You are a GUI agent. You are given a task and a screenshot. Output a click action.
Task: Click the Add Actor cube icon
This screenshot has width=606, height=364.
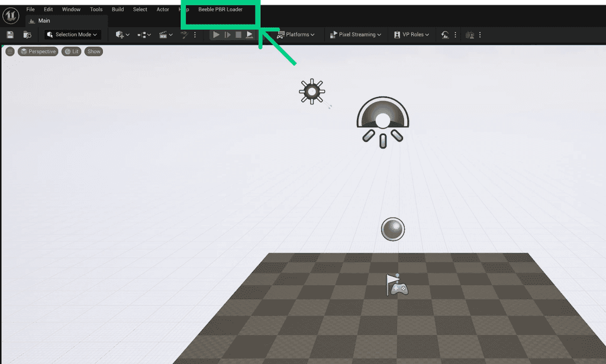click(121, 35)
